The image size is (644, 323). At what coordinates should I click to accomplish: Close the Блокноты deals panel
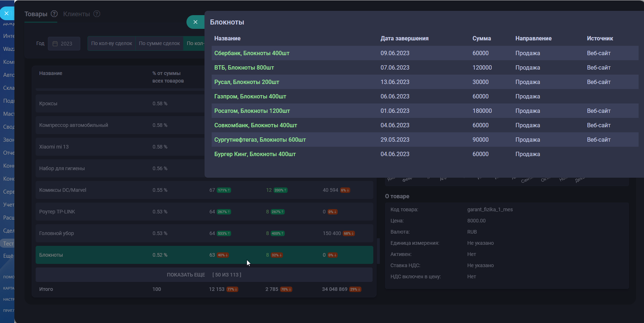pos(195,22)
